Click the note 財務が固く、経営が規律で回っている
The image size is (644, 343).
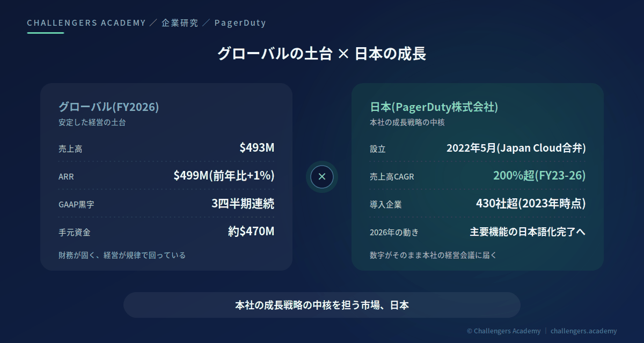click(122, 255)
